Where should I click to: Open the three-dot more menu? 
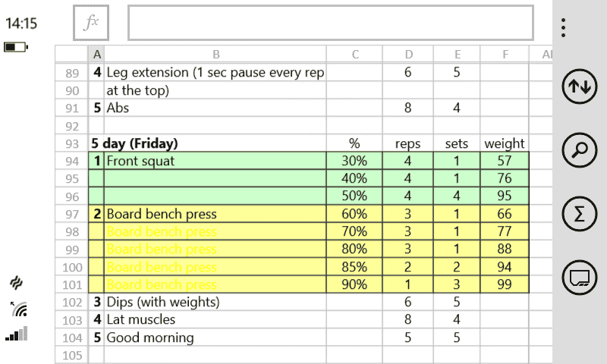[x=563, y=28]
